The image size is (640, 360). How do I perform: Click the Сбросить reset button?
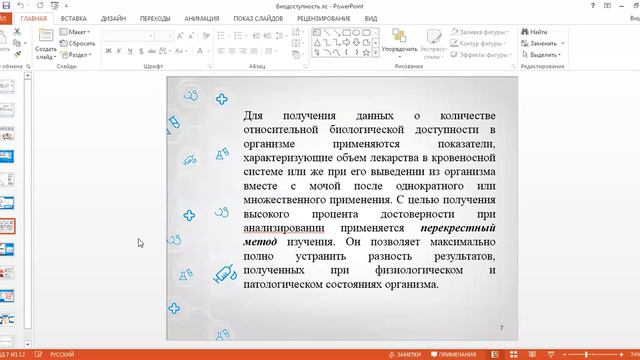point(78,43)
